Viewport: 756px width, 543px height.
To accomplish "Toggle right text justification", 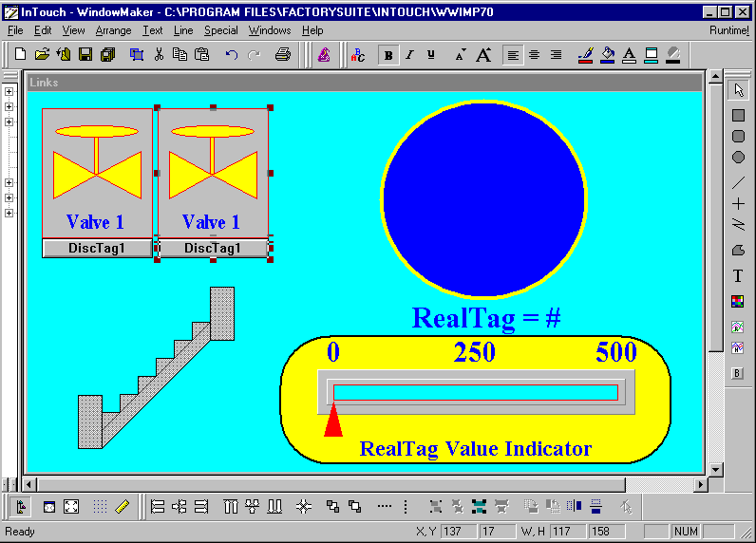I will pyautogui.click(x=556, y=55).
